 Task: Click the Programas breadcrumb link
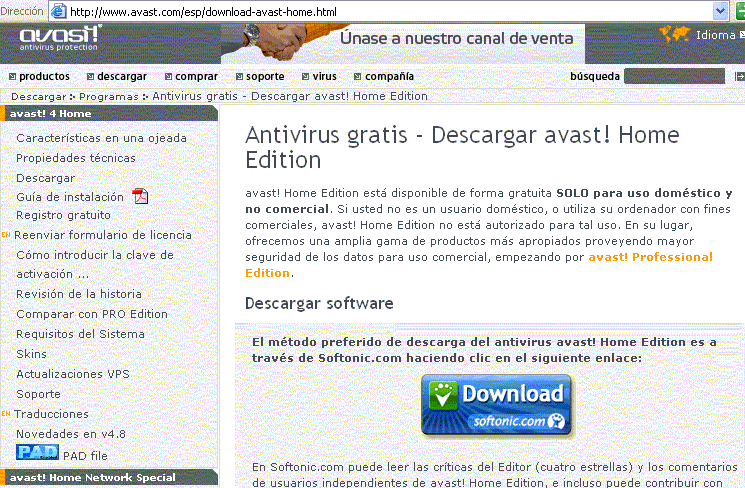point(109,96)
